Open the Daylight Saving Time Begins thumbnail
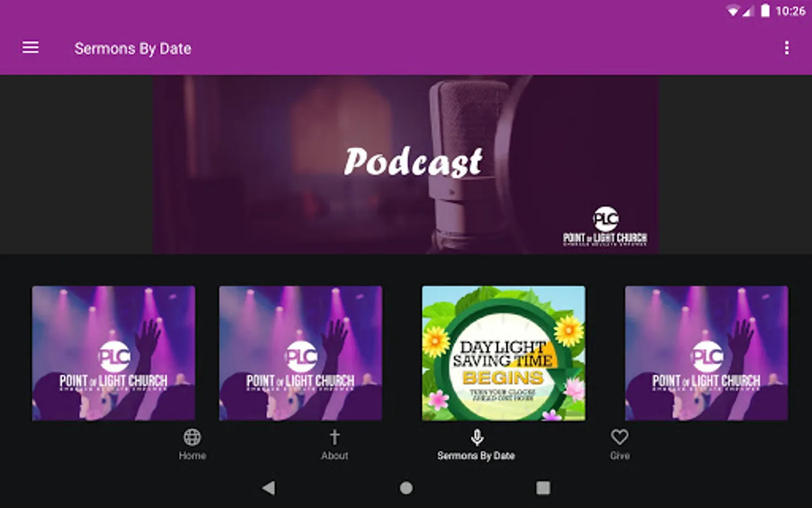Viewport: 812px width, 508px height. [x=504, y=353]
